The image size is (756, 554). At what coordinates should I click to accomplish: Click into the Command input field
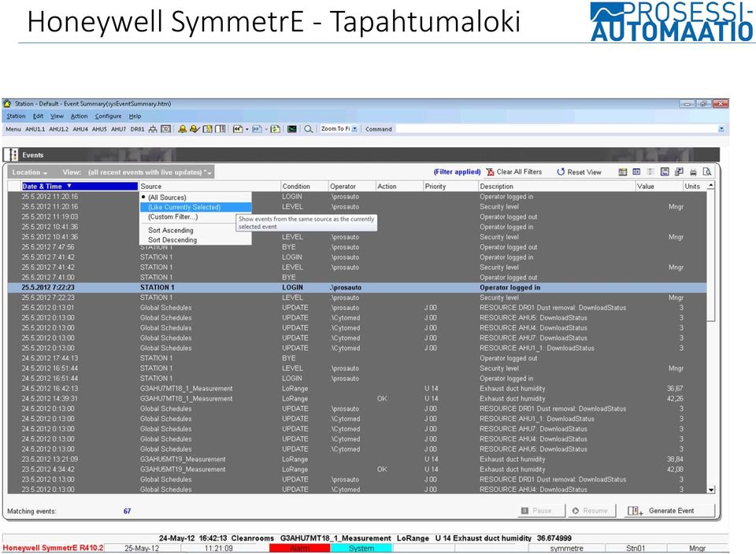click(x=557, y=129)
